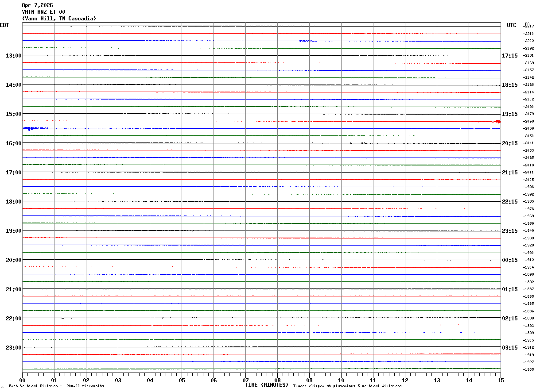Click the DC offset value '-1985'

[529, 202]
